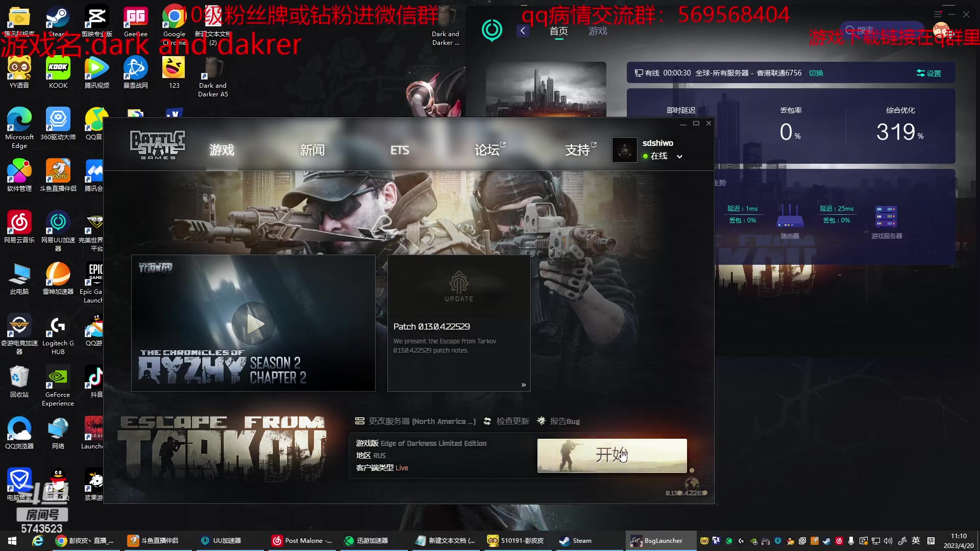Image resolution: width=980 pixels, height=551 pixels.
Task: Open volume control in system tray
Action: click(x=888, y=541)
